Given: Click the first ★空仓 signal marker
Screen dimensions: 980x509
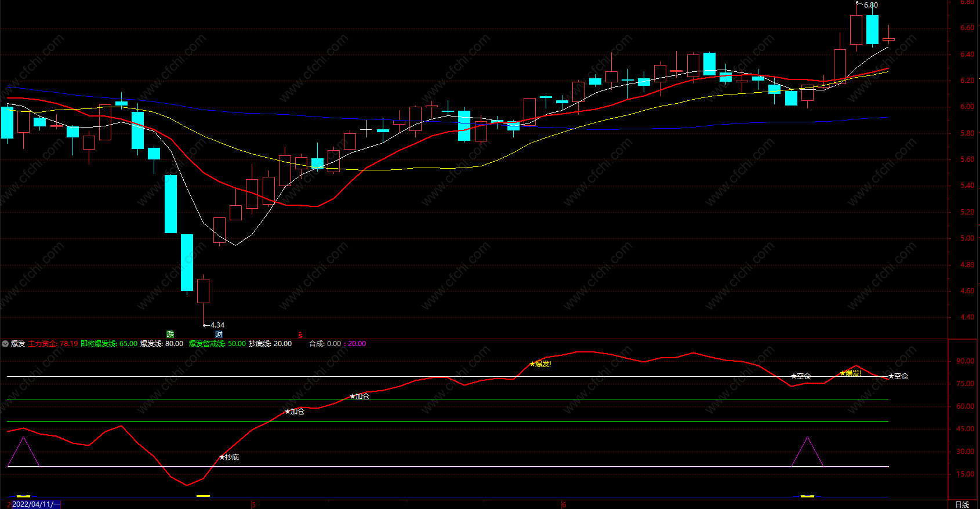Looking at the screenshot, I should pyautogui.click(x=801, y=376).
